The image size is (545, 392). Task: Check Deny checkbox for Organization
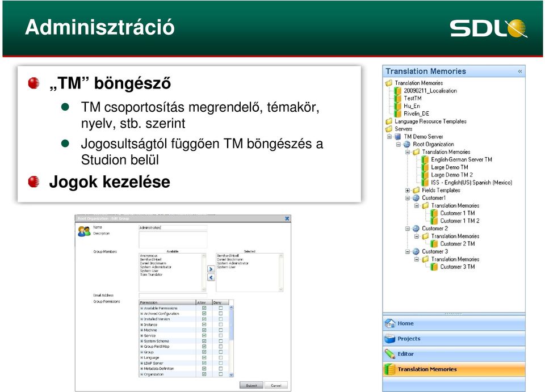point(221,374)
